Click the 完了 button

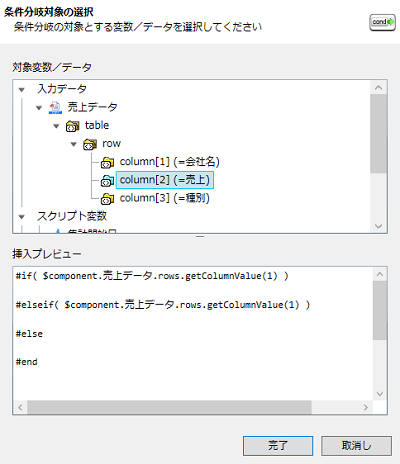point(278,446)
